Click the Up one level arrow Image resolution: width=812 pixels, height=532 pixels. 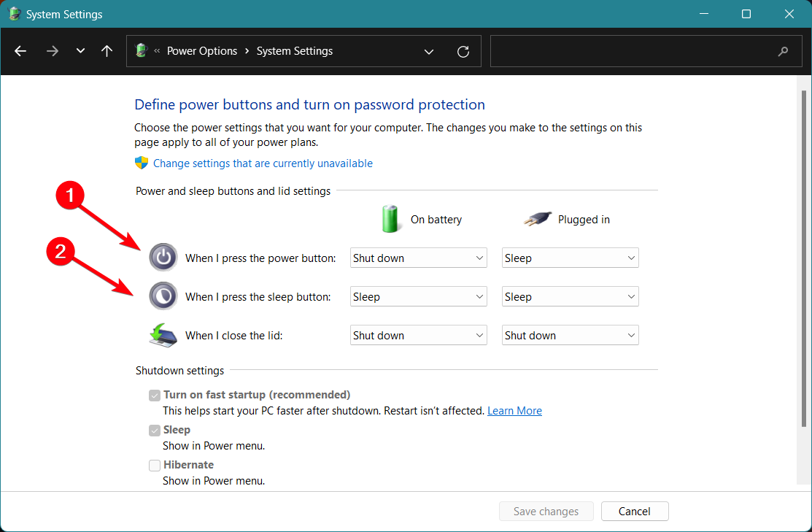(107, 51)
